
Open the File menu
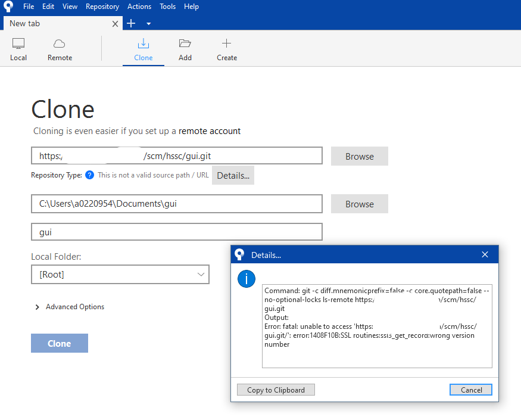click(29, 7)
